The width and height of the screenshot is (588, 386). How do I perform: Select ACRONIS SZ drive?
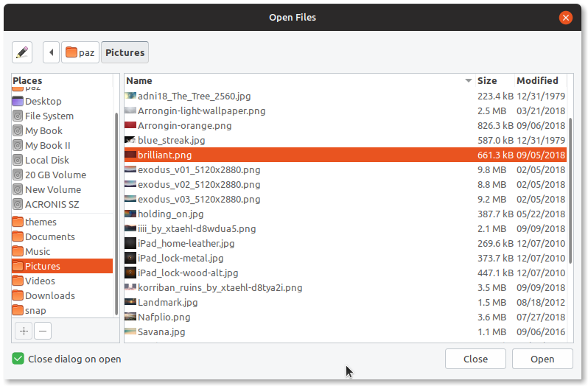click(x=62, y=204)
